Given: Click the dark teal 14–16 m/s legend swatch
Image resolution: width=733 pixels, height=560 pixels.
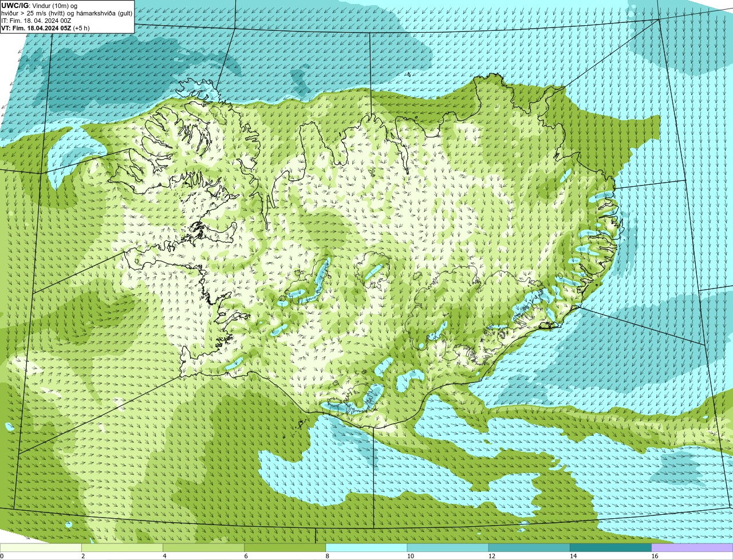Looking at the screenshot, I should [x=611, y=547].
